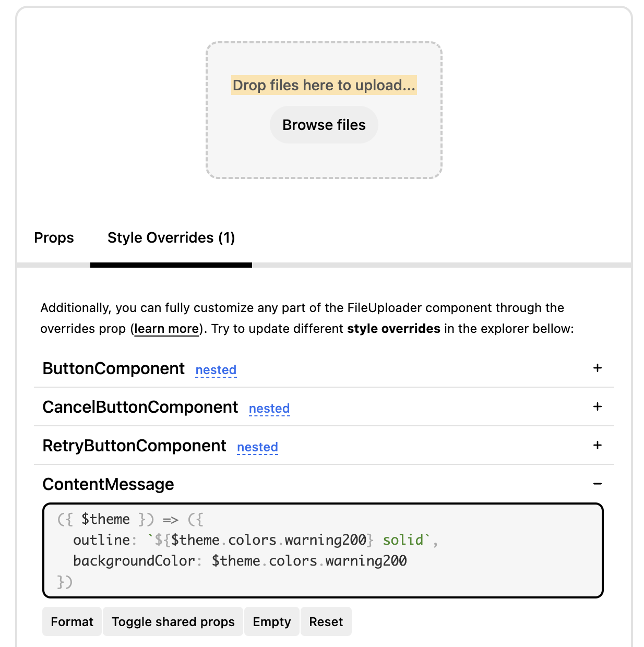Click the Browse files button
644x647 pixels.
pos(324,125)
